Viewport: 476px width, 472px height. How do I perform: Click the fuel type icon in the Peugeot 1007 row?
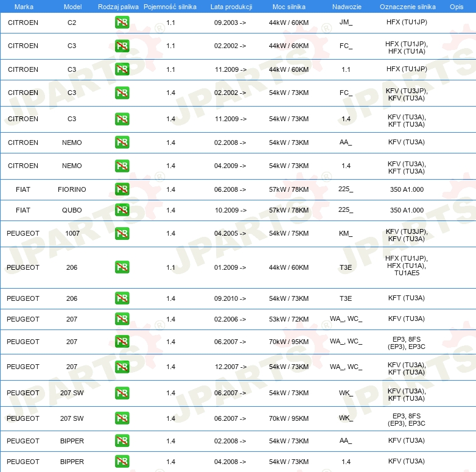pyautogui.click(x=122, y=233)
